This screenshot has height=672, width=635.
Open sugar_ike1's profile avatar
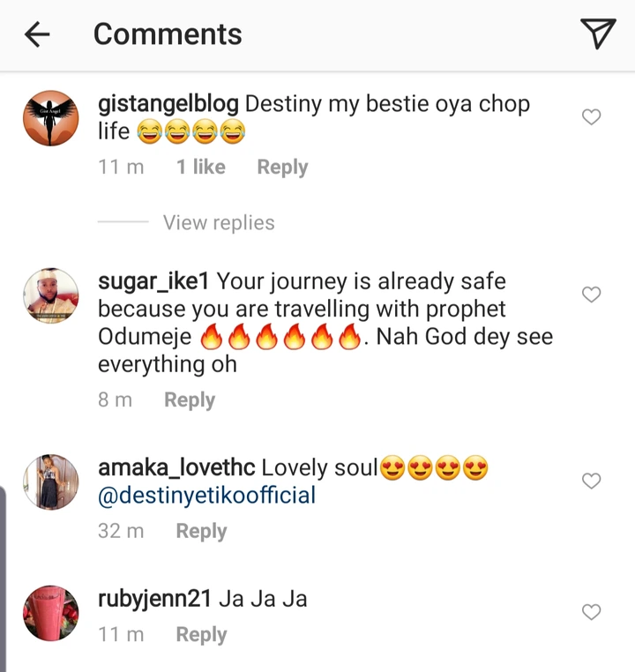50,296
